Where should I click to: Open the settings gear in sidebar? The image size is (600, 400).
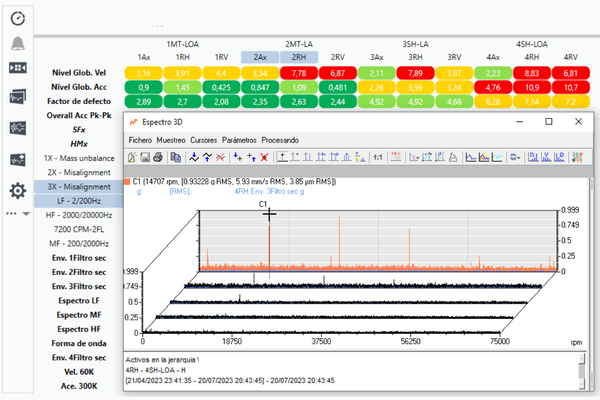(x=17, y=191)
